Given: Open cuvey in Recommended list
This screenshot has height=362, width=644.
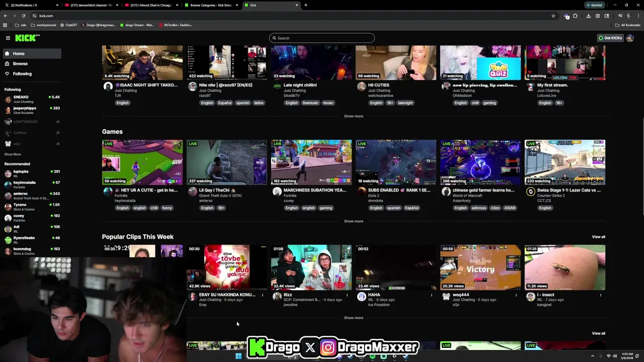Looking at the screenshot, I should pos(32,218).
